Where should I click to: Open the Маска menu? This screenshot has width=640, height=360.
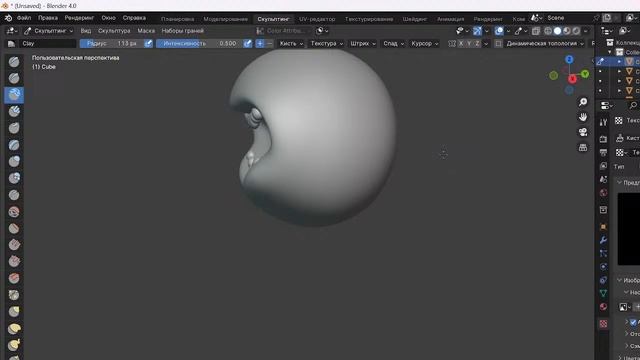(146, 31)
